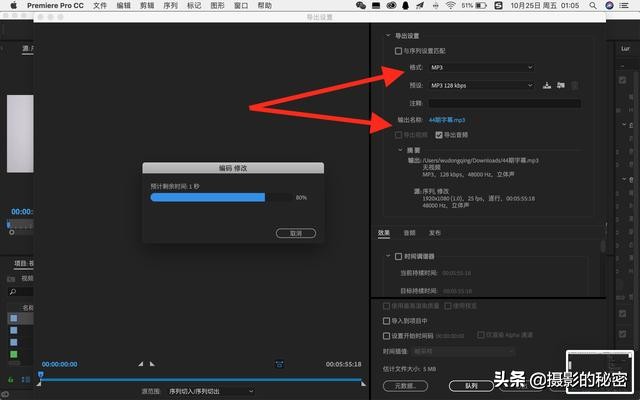Click the project panel search magnifier icon
The image size is (640, 400).
point(13,291)
